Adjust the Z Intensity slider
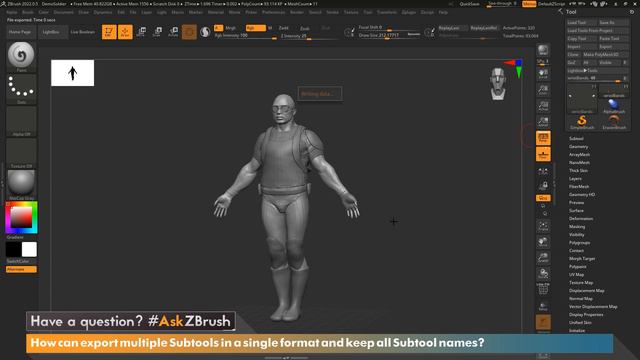The height and width of the screenshot is (360, 640). 309,36
